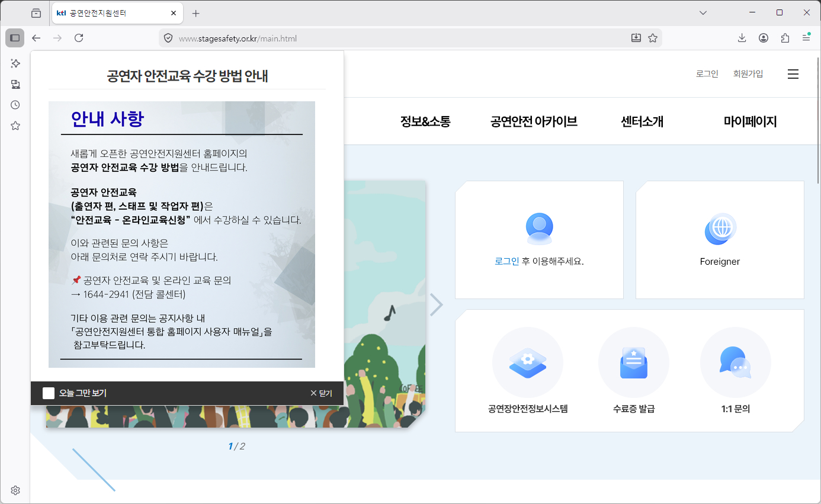821x504 pixels.
Task: Open the site hamburger menu
Action: click(x=793, y=74)
